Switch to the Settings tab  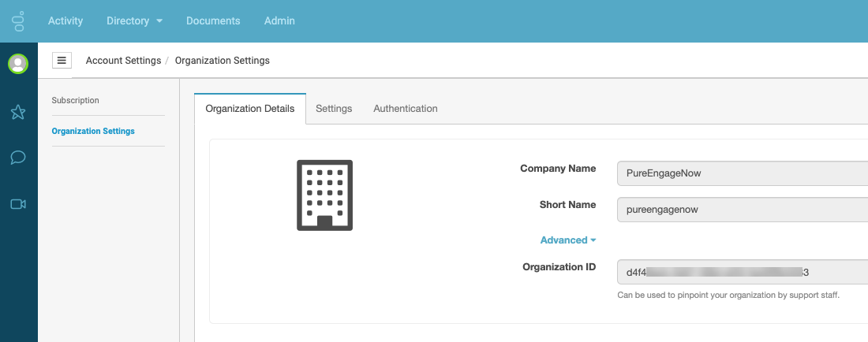[x=334, y=109]
